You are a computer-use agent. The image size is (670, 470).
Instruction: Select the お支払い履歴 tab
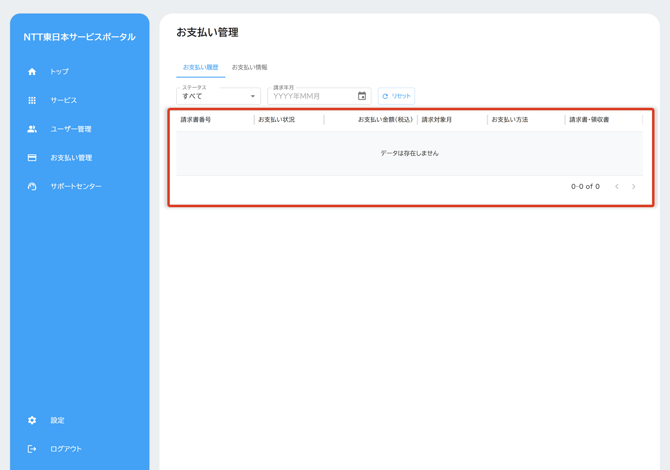tap(200, 68)
